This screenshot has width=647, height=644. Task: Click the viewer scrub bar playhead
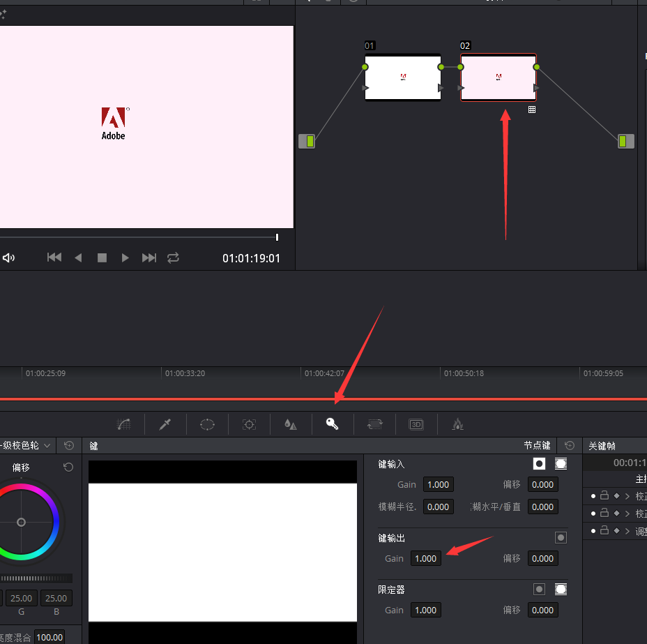[x=277, y=237]
